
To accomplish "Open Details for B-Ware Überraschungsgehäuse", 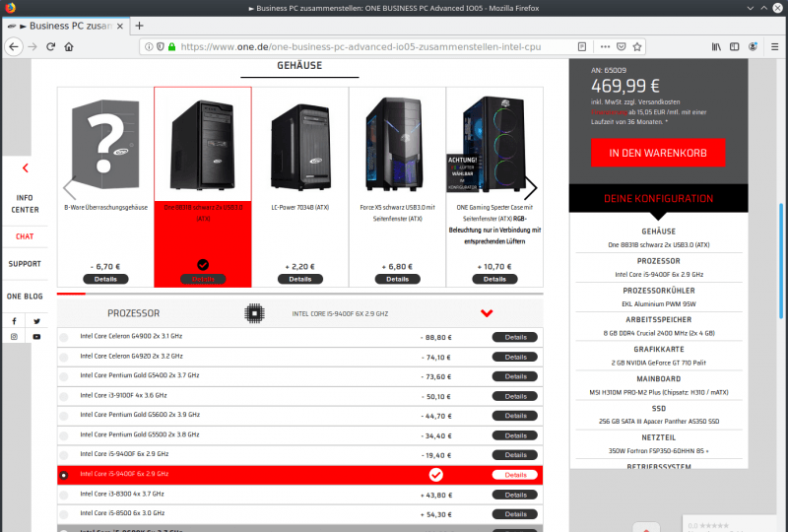I will (105, 279).
